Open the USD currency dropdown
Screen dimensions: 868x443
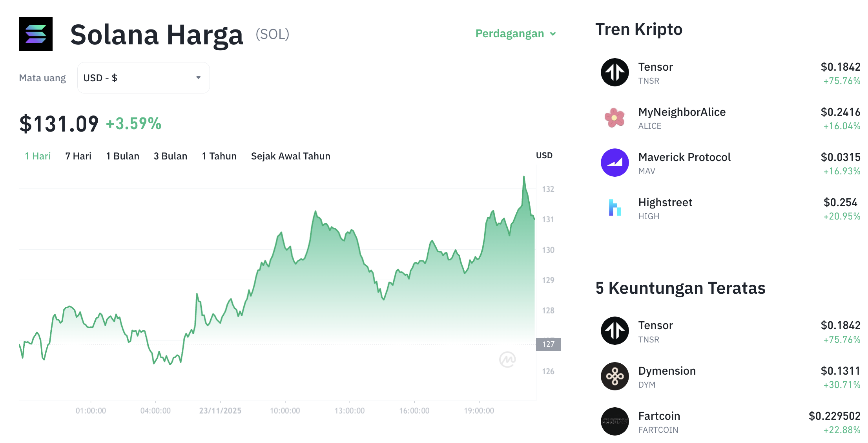point(143,77)
